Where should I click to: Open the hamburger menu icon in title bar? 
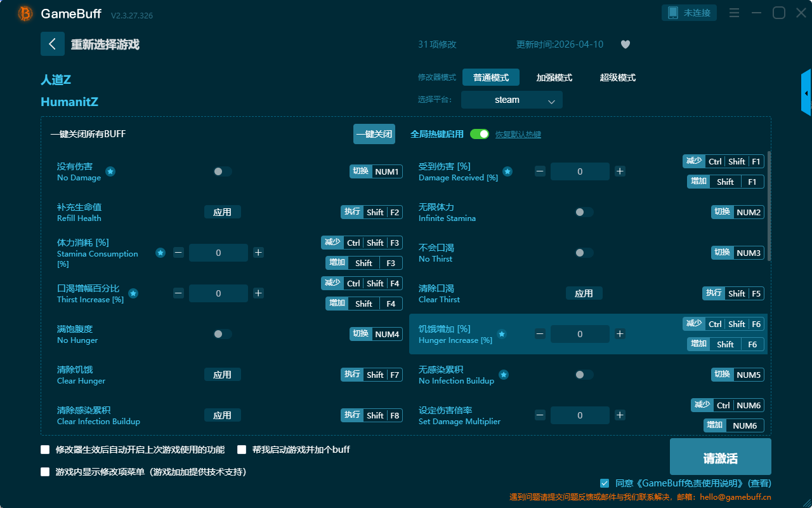click(734, 13)
